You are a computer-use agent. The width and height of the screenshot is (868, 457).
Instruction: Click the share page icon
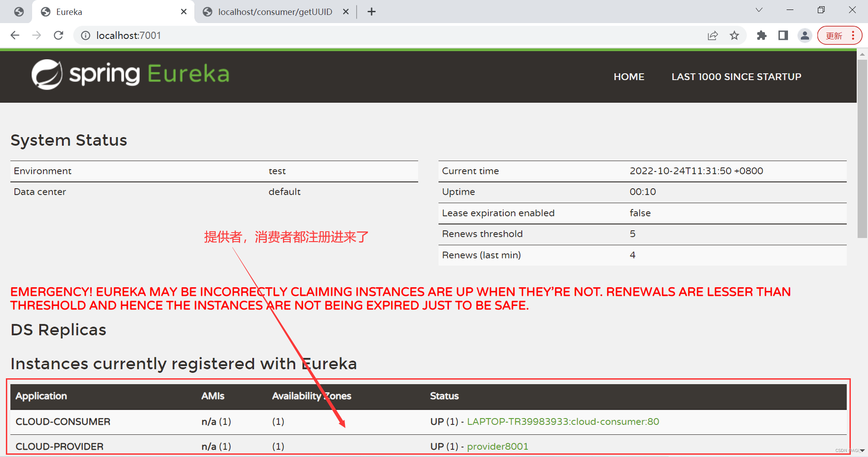(713, 35)
